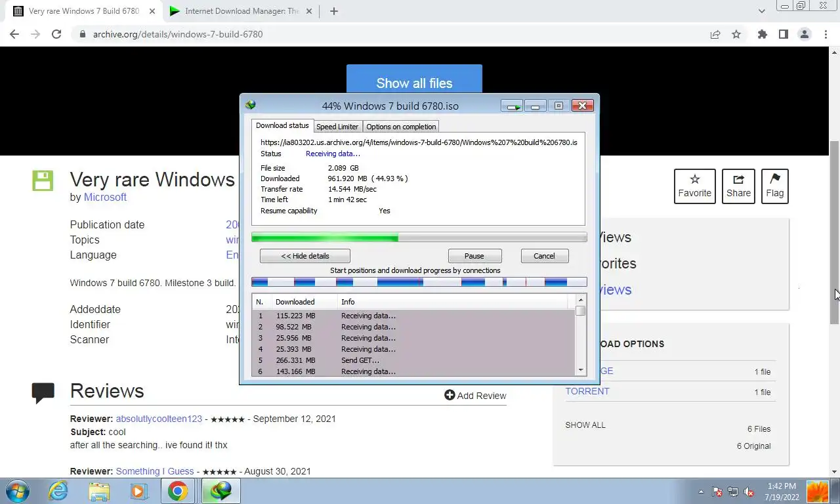
Task: Close the Very rare Windows 7 browser tab
Action: 152,11
